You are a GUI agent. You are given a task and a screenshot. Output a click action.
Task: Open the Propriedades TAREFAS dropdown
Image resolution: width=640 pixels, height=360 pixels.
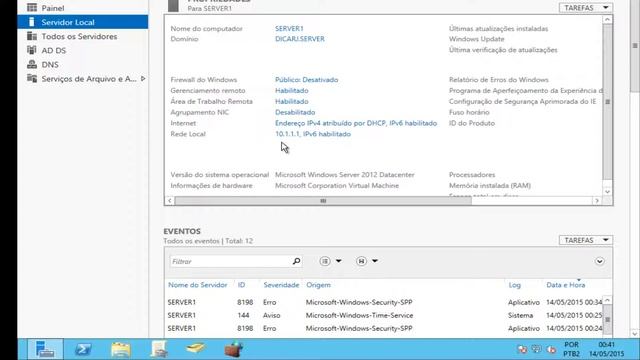[585, 8]
